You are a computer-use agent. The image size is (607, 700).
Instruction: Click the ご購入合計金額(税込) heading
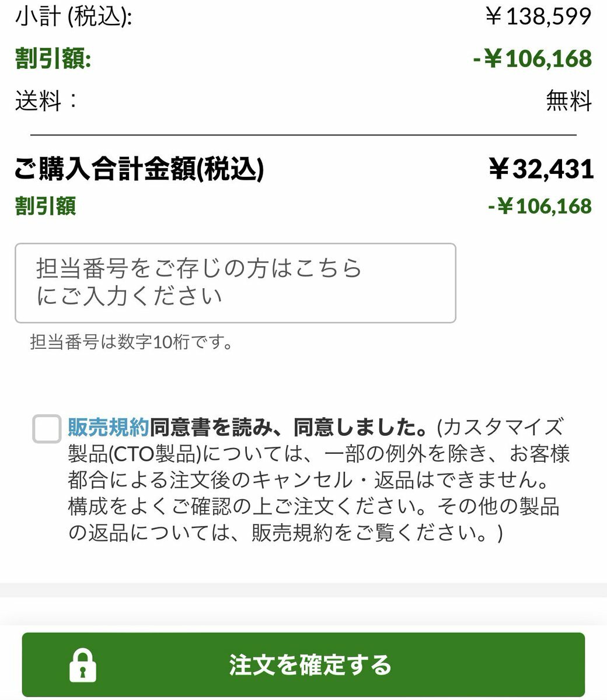tap(139, 170)
